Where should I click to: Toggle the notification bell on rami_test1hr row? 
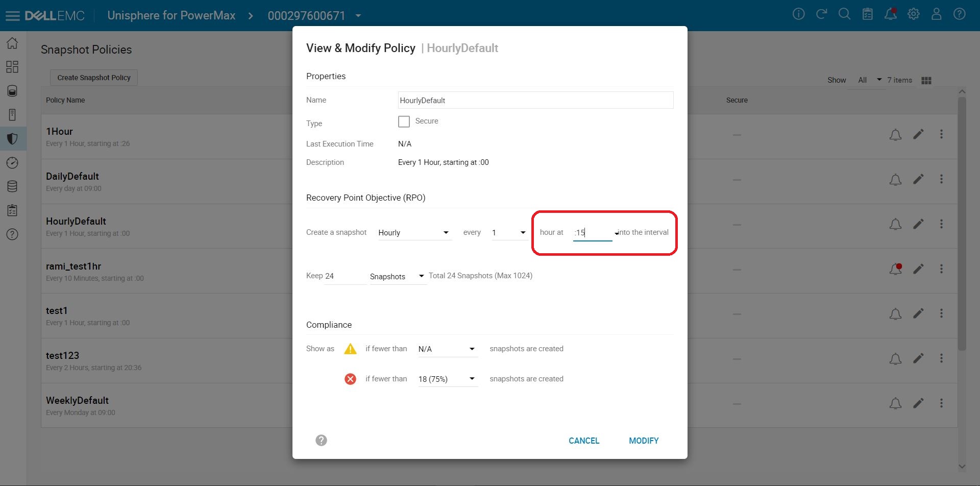[x=895, y=269]
